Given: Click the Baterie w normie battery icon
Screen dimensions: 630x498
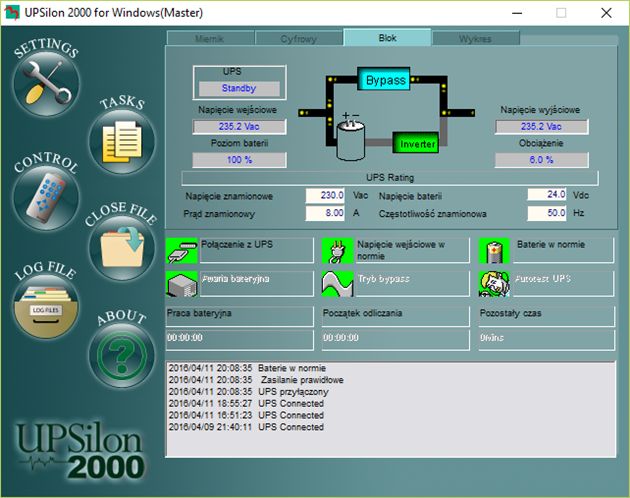Looking at the screenshot, I should click(x=494, y=251).
